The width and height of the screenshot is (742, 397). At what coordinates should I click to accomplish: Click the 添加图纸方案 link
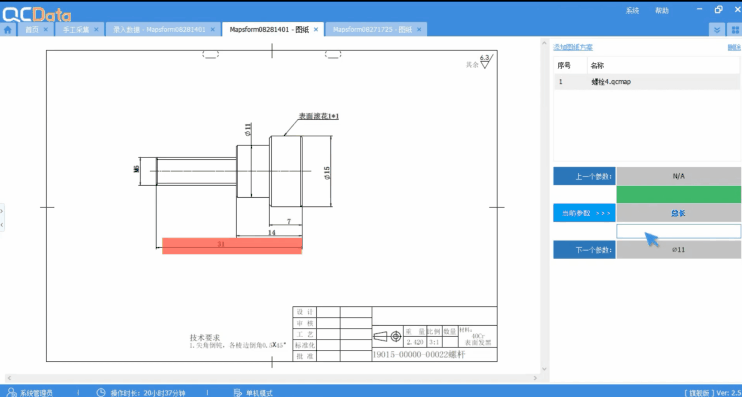[573, 47]
